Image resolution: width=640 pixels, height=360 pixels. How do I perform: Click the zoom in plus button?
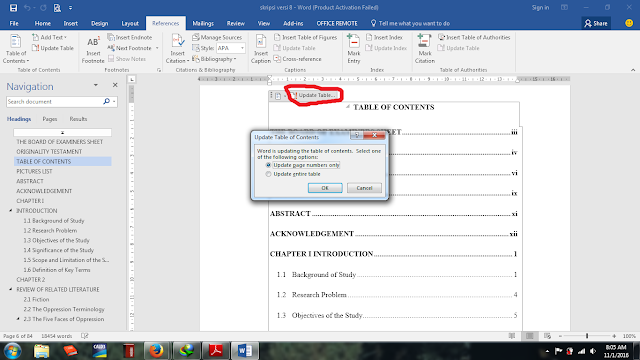[614, 336]
